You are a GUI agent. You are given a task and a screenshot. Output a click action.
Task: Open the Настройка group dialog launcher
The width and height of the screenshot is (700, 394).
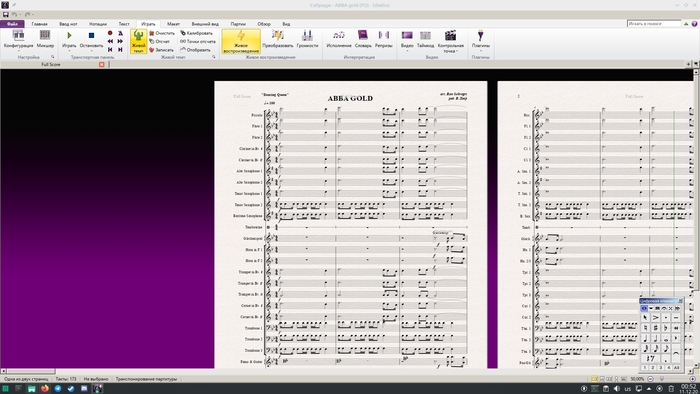[53, 57]
